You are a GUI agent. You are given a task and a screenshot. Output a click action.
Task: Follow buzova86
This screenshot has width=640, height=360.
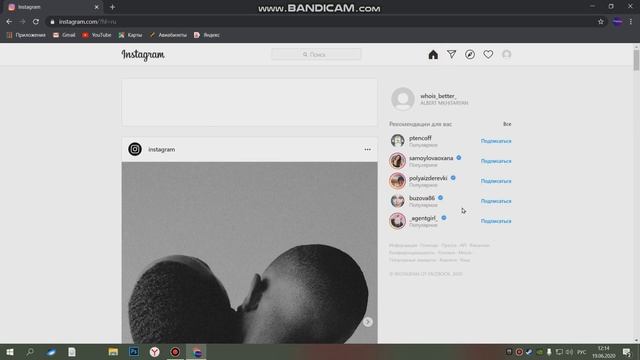(496, 201)
